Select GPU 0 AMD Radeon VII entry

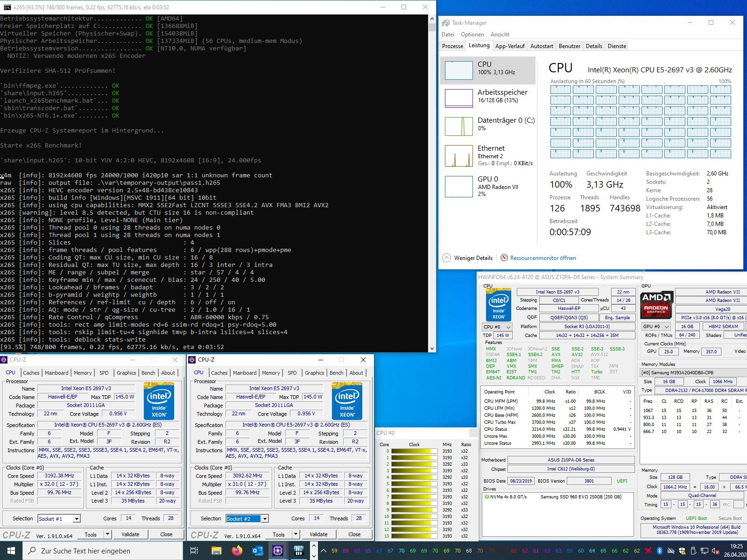click(x=488, y=186)
